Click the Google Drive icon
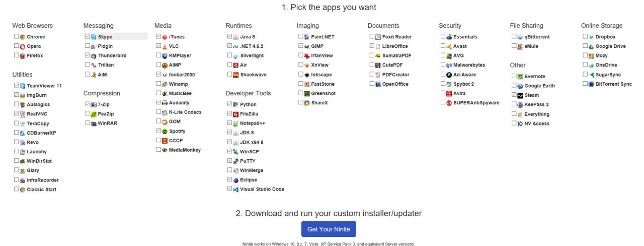Screen dimensions: 644x246 [x=591, y=46]
